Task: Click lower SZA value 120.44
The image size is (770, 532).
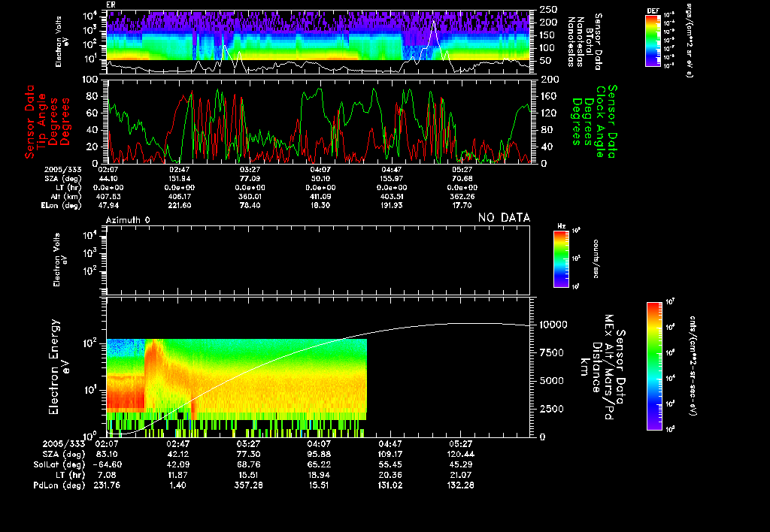Action: (461, 454)
